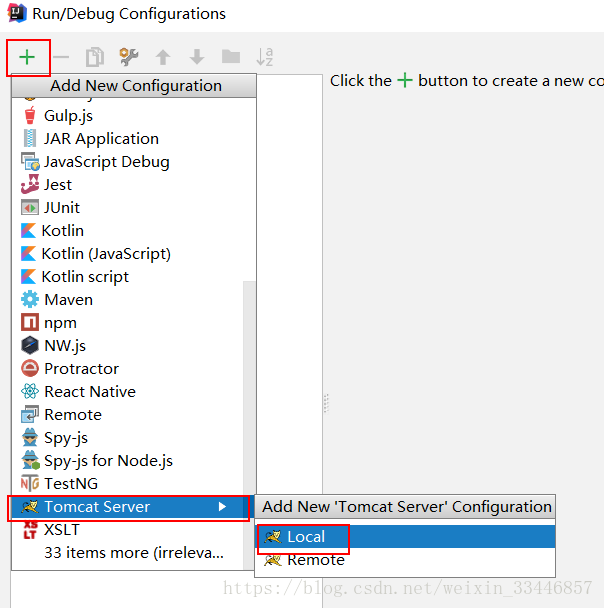Screen dimensions: 604x608
Task: Click the Add New 'Tomcat Server' Configuration header
Action: tap(405, 506)
